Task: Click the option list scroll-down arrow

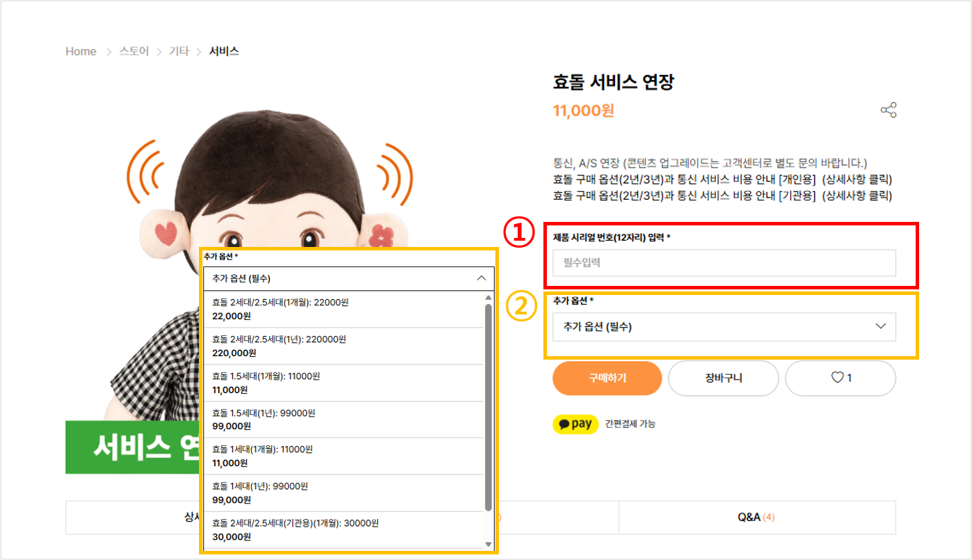Action: pos(488,544)
